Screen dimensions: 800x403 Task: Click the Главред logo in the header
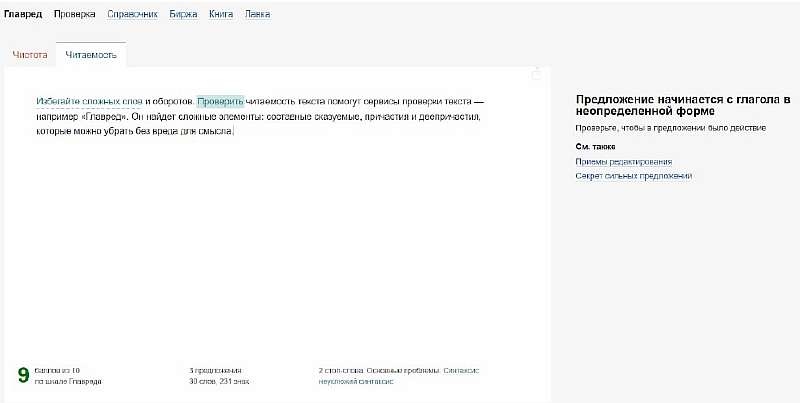(23, 15)
